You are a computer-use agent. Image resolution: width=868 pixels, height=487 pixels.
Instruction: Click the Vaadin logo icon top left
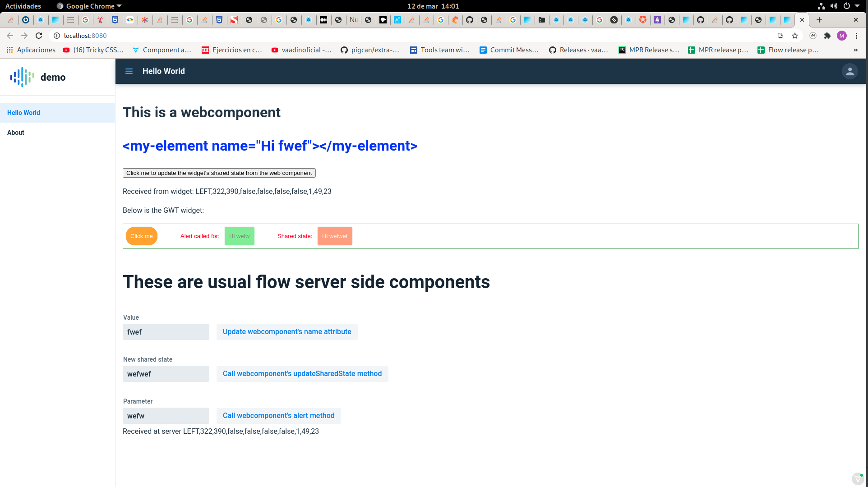coord(22,76)
